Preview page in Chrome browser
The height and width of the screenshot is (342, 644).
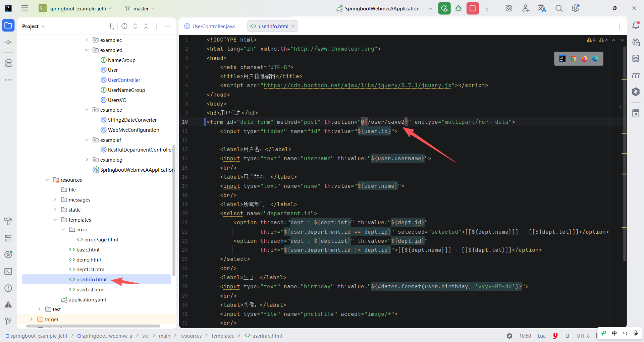coord(573,59)
